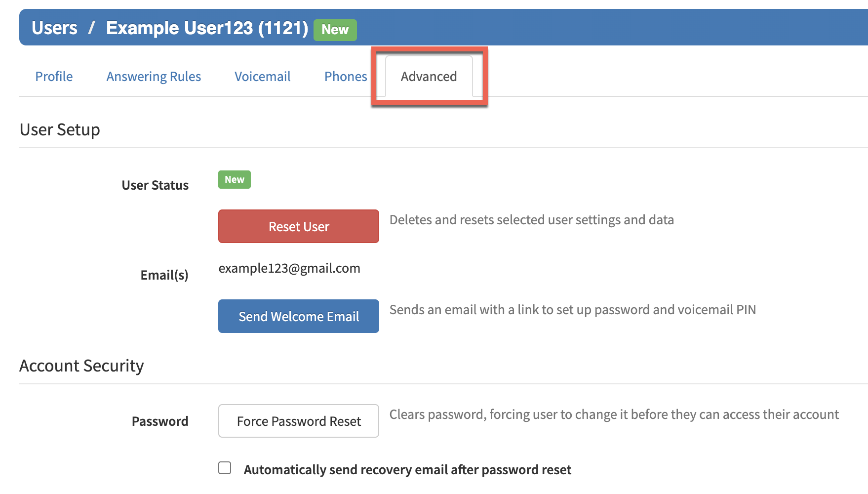
Task: Click the "Clears password, forcing user" description text
Action: pyautogui.click(x=614, y=414)
